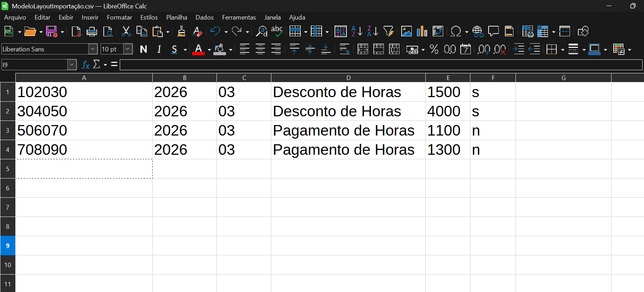Click the Open file folder icon

30,31
